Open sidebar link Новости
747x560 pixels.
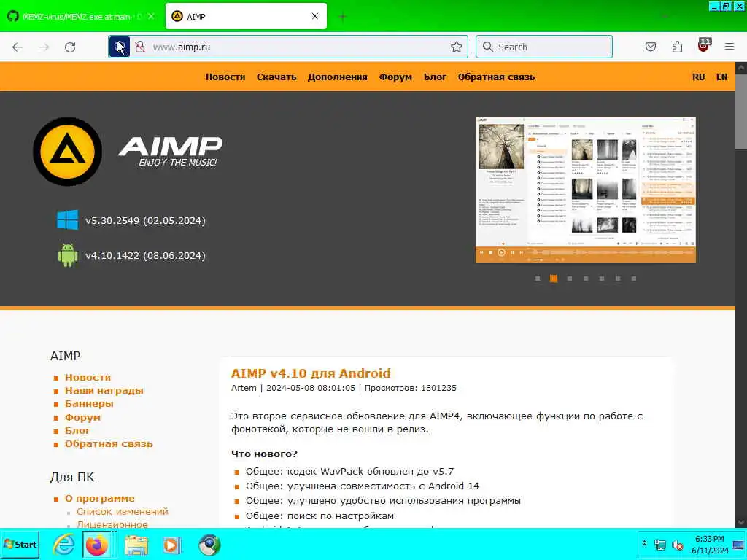click(88, 377)
